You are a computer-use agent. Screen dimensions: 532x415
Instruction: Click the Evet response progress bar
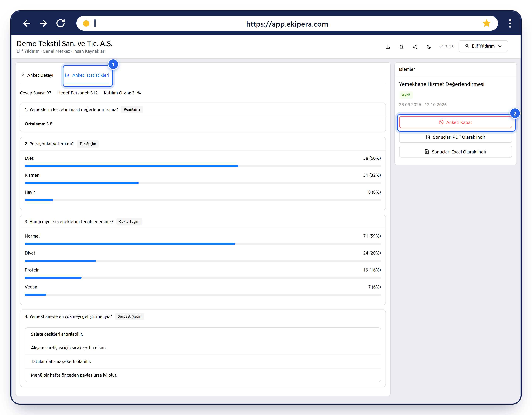coord(203,166)
